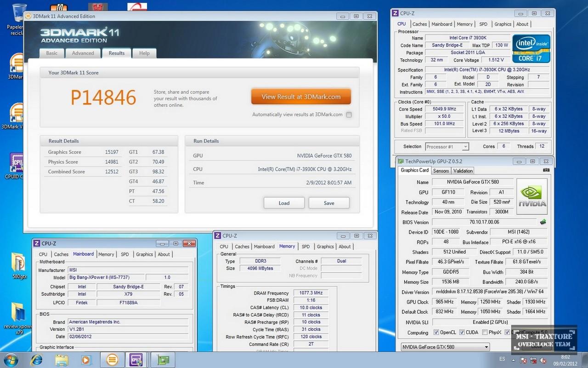The width and height of the screenshot is (588, 368).
Task: Open the Sensors tab in GPU-Z
Action: pos(441,171)
